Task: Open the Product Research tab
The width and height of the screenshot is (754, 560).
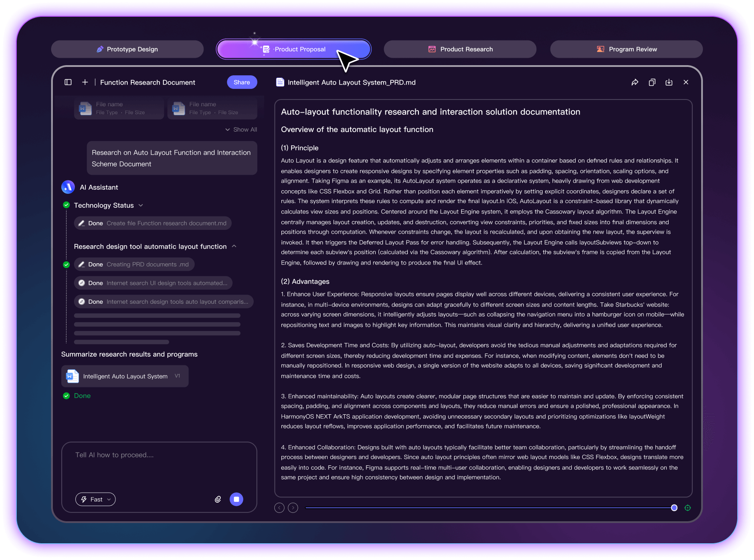Action: 460,49
